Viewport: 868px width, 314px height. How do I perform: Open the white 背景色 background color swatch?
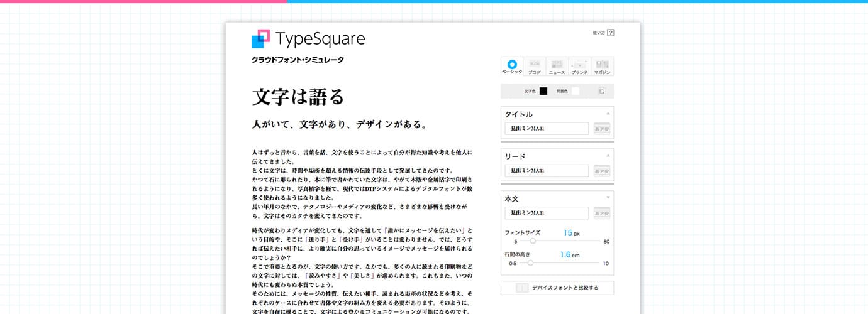coord(575,91)
